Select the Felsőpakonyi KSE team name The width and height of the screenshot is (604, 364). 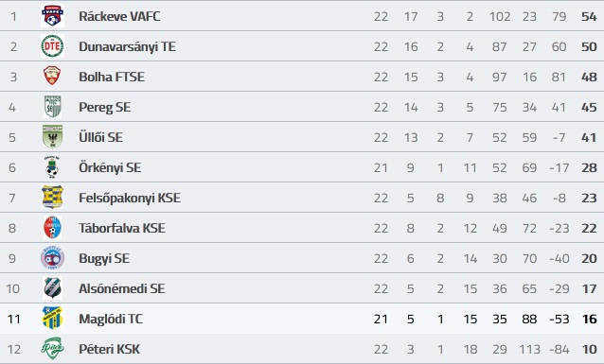coord(130,198)
